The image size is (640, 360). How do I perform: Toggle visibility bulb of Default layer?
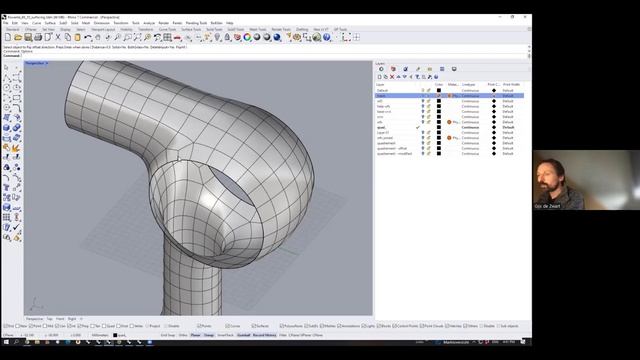423,90
